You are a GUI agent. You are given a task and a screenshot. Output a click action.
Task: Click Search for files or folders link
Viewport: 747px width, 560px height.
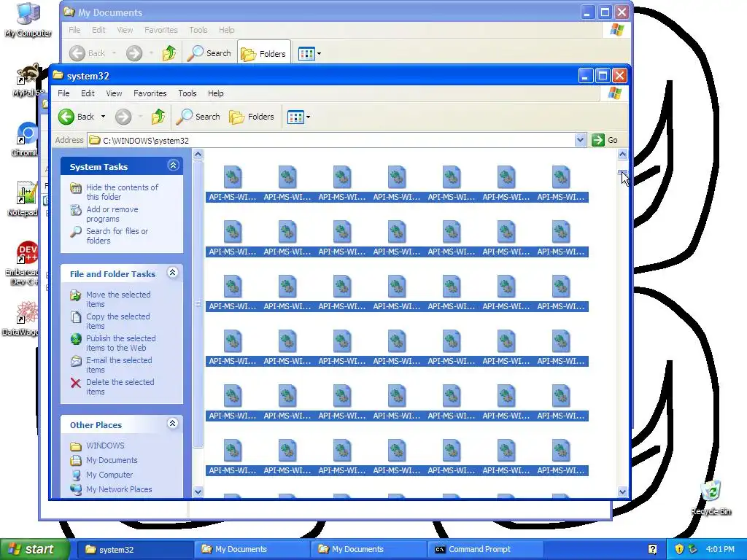coord(117,236)
